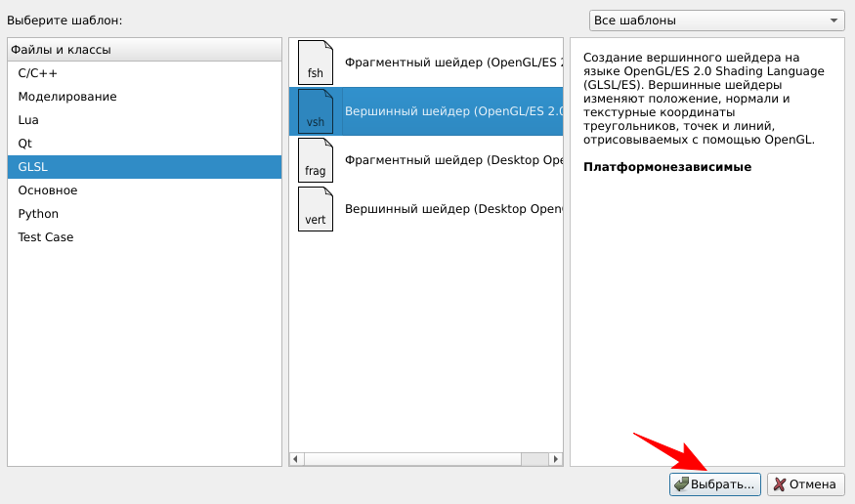Click the fsh fragment shader file icon
The width and height of the screenshot is (855, 504).
(315, 63)
